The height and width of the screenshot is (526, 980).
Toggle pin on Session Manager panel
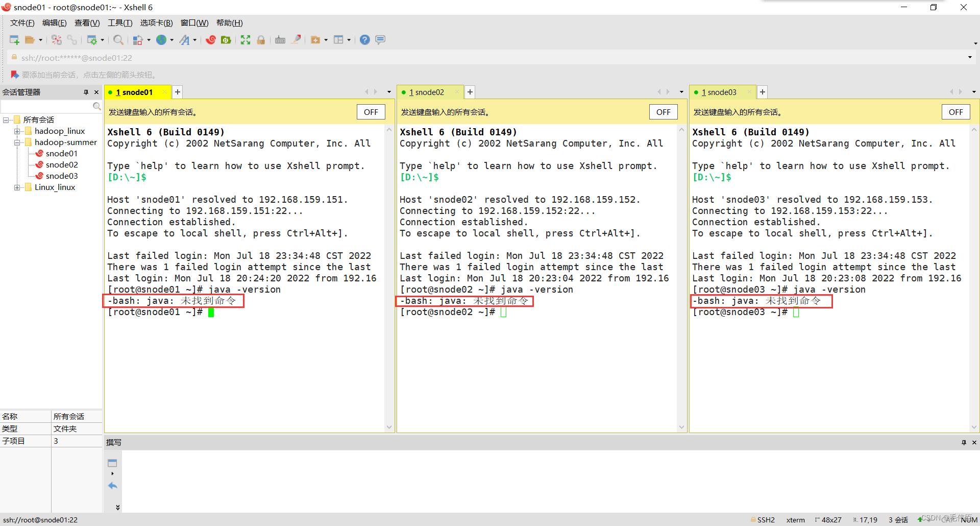(x=86, y=92)
